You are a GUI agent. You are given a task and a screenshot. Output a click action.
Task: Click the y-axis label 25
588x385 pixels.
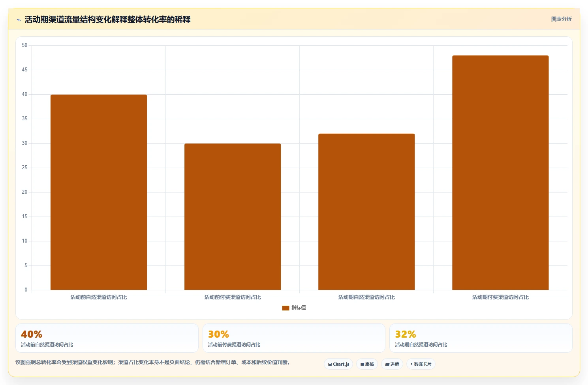[x=24, y=168]
